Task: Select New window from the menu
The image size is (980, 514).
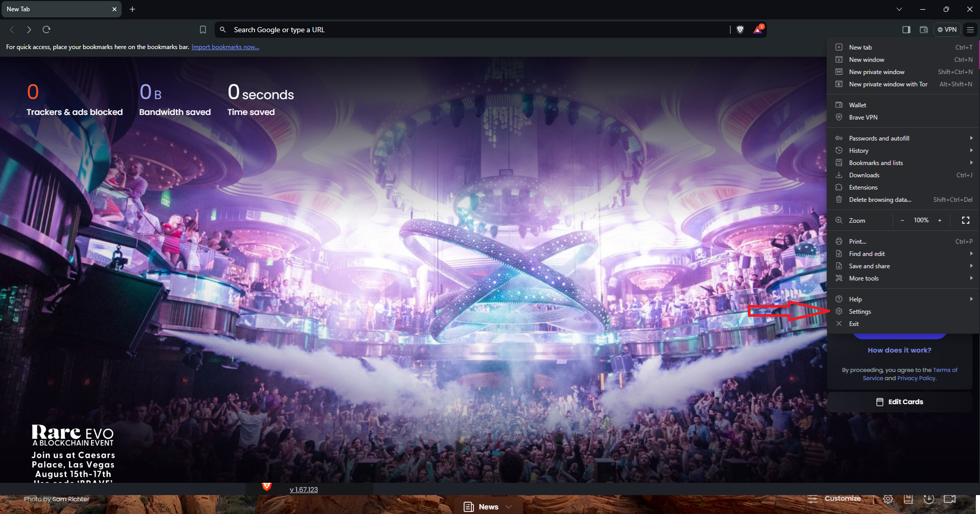Action: coord(903,60)
